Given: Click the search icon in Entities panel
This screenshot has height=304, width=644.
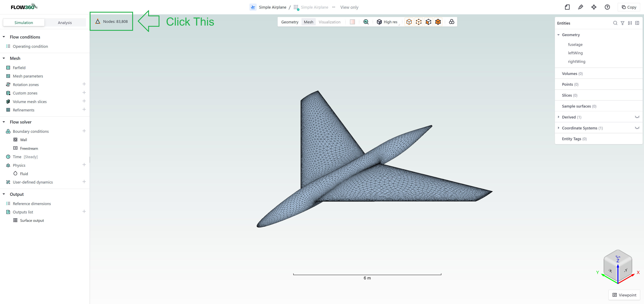Looking at the screenshot, I should pyautogui.click(x=615, y=23).
